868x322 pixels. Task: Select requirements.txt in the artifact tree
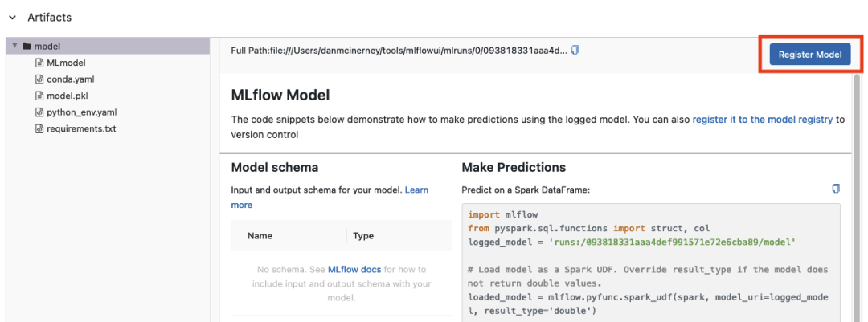[81, 129]
